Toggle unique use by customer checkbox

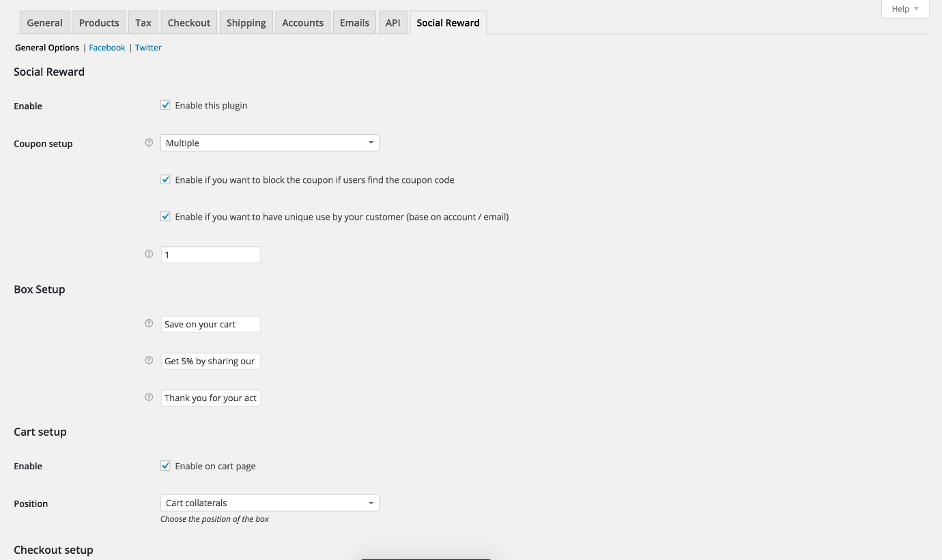click(x=165, y=217)
